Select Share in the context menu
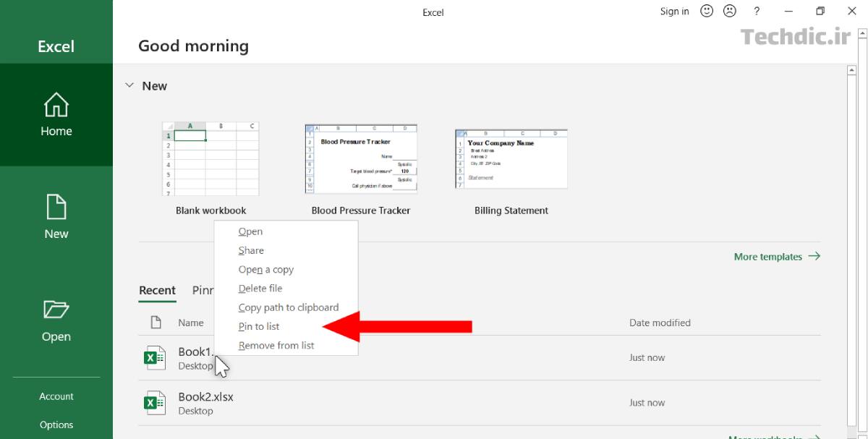868x439 pixels. [x=286, y=250]
